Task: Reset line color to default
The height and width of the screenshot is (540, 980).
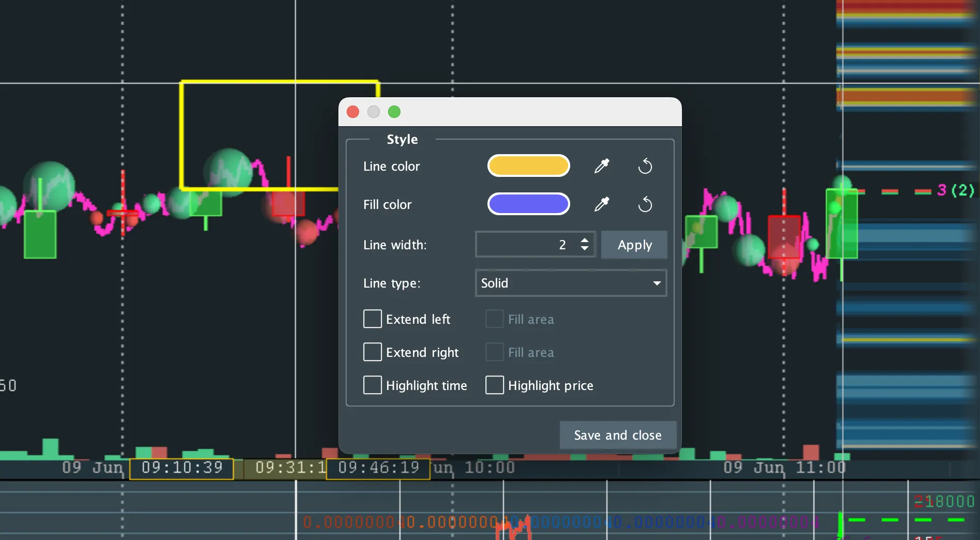Action: pyautogui.click(x=645, y=166)
